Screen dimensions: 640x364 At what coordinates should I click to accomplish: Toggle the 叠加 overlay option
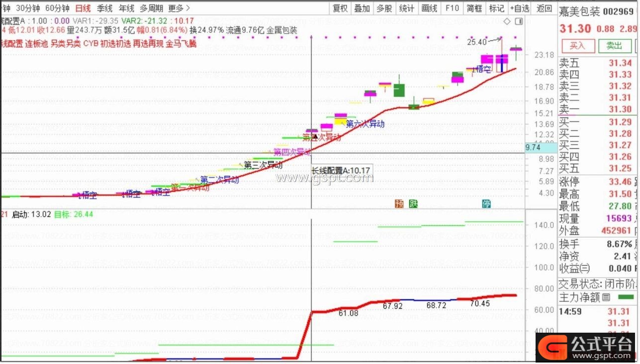[x=362, y=8]
